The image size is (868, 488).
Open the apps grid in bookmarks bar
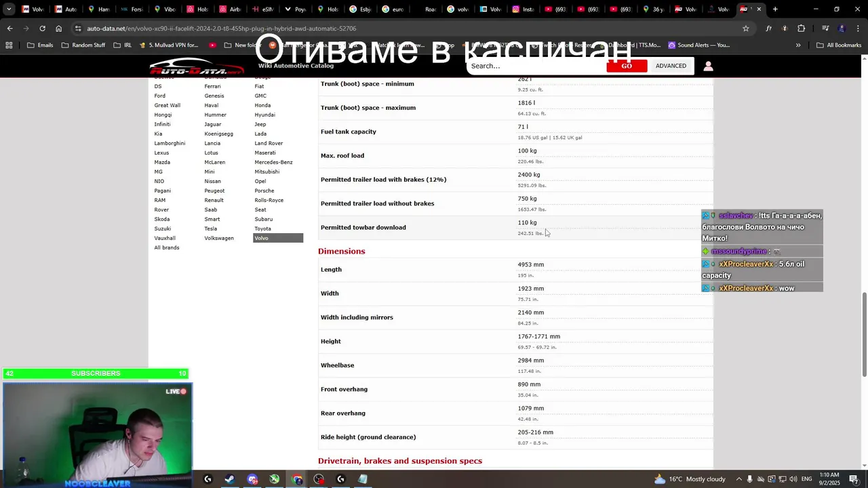[x=9, y=45]
